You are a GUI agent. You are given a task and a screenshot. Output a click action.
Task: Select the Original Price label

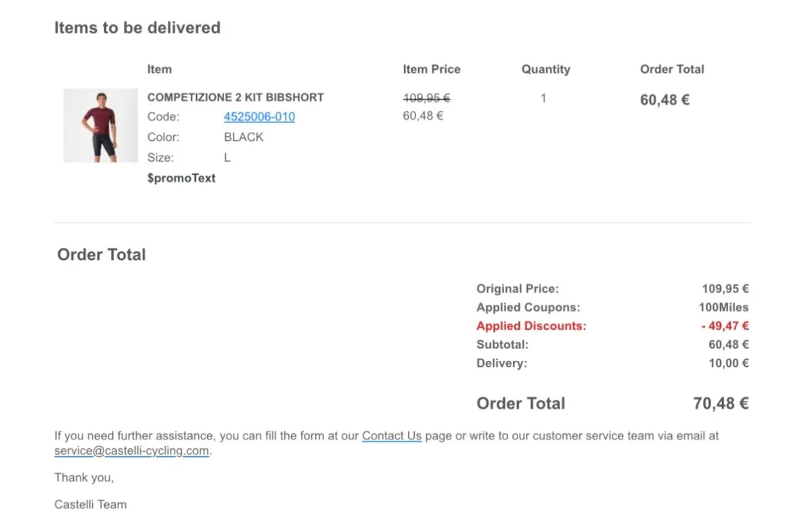tap(518, 288)
